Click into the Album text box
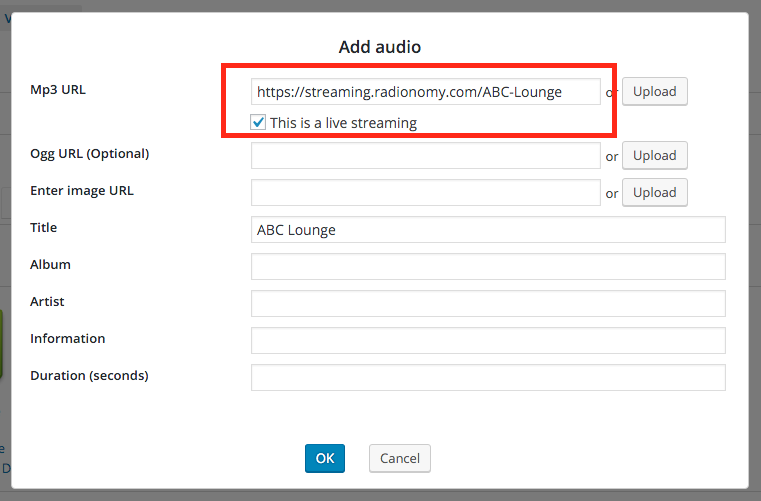Screen dimensions: 761x501 tap(487, 267)
